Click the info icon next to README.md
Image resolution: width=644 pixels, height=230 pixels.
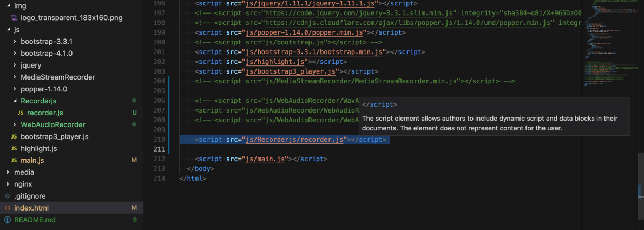coord(8,220)
